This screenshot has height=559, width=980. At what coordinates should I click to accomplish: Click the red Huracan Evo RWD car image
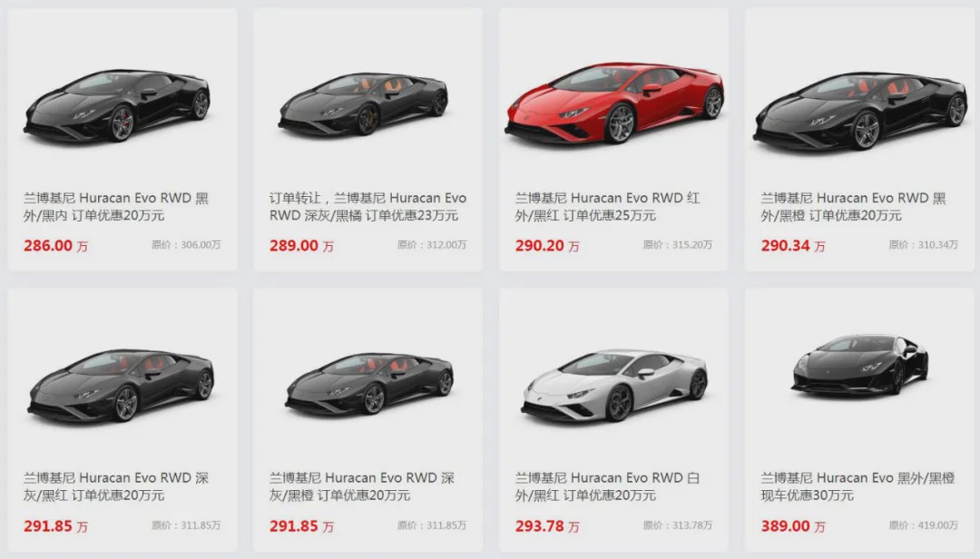pyautogui.click(x=613, y=103)
